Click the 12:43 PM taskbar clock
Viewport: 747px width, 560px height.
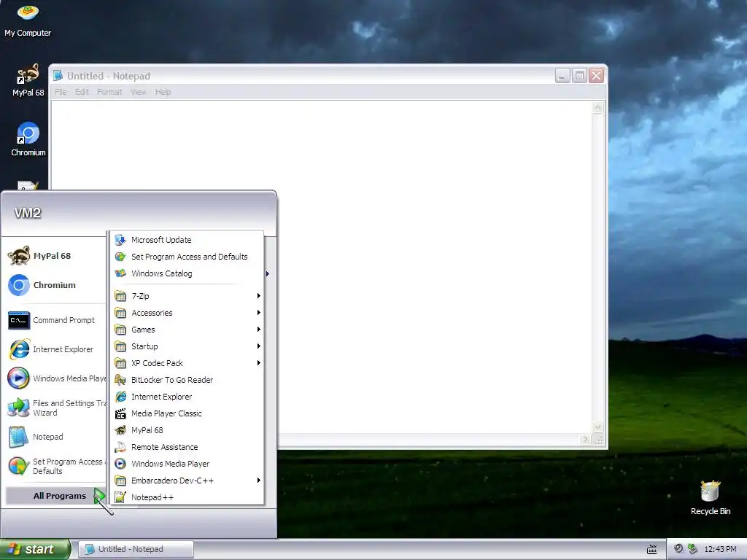click(x=720, y=549)
